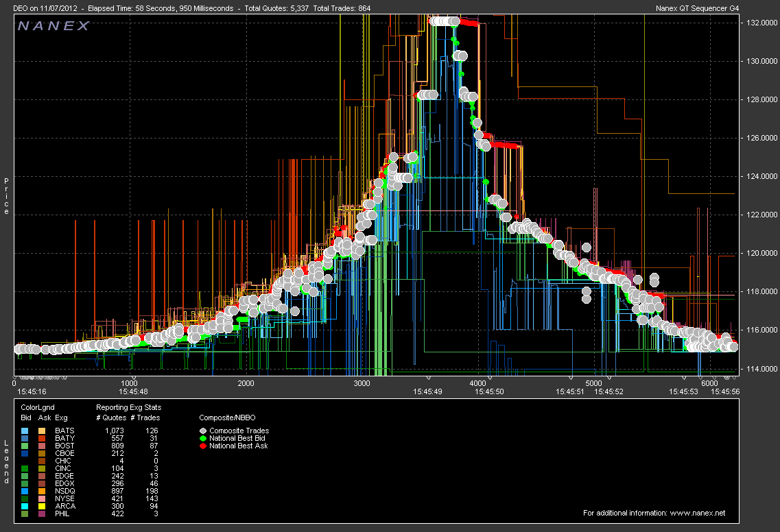Click the www.nanex.net link

(698, 513)
